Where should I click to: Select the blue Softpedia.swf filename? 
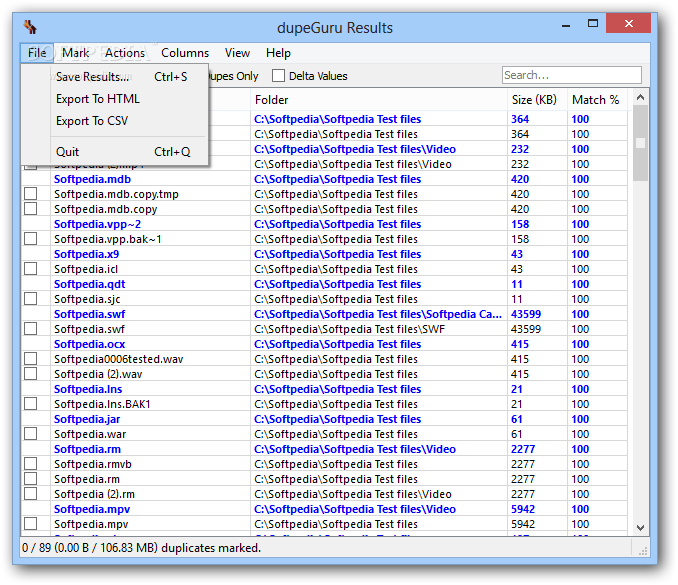[x=90, y=314]
